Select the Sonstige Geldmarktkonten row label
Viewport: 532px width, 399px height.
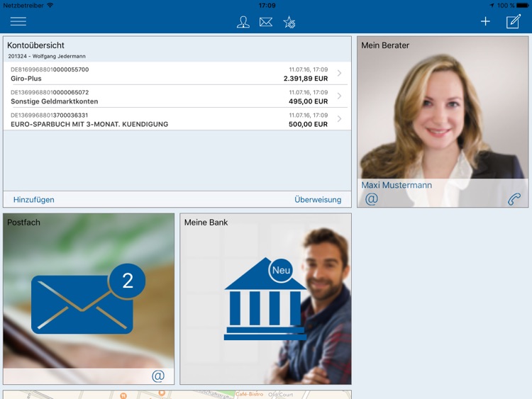pyautogui.click(x=55, y=101)
